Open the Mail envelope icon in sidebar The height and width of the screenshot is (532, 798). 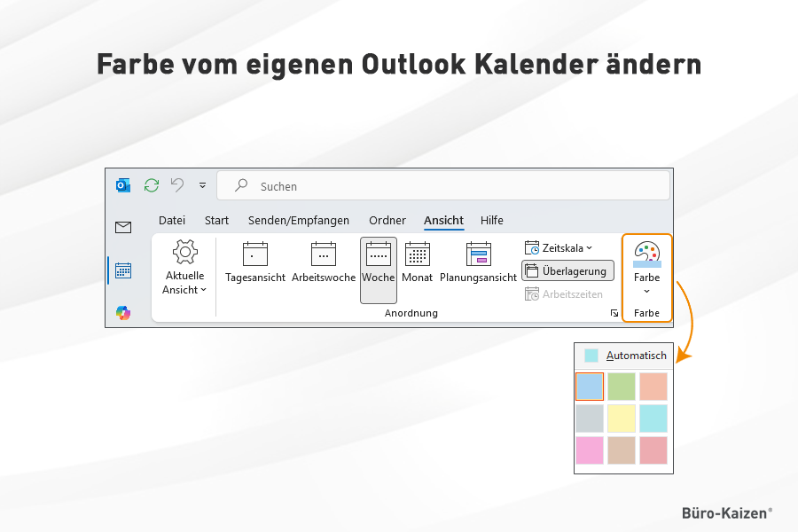123,228
